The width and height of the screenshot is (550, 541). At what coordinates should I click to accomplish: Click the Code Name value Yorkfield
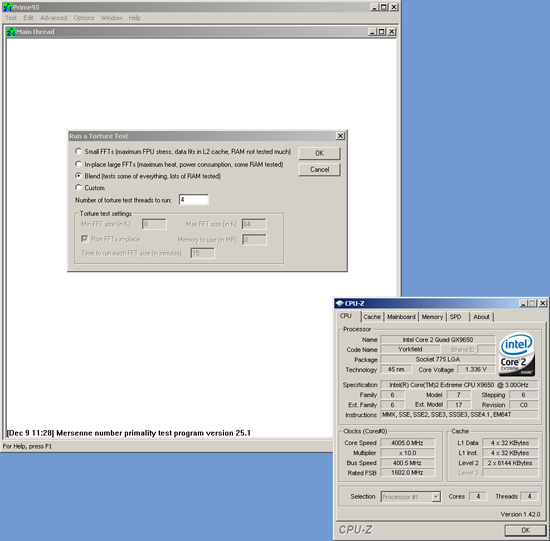[x=410, y=349]
